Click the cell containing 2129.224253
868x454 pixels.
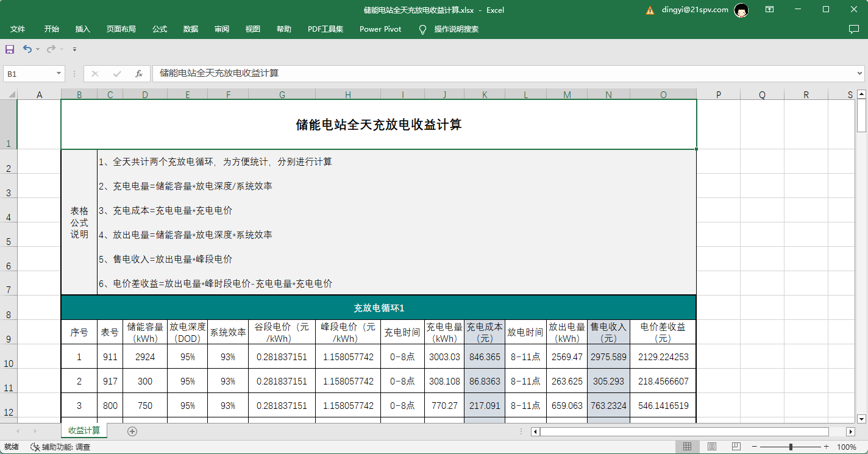tap(663, 356)
